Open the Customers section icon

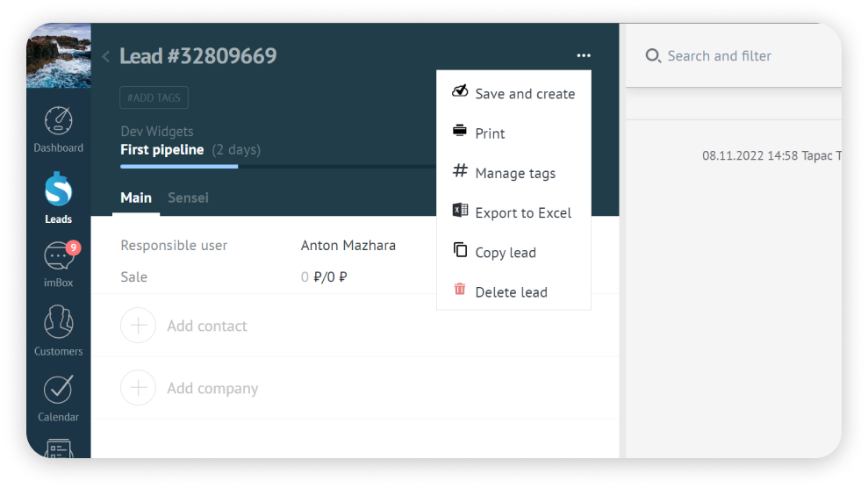(58, 322)
